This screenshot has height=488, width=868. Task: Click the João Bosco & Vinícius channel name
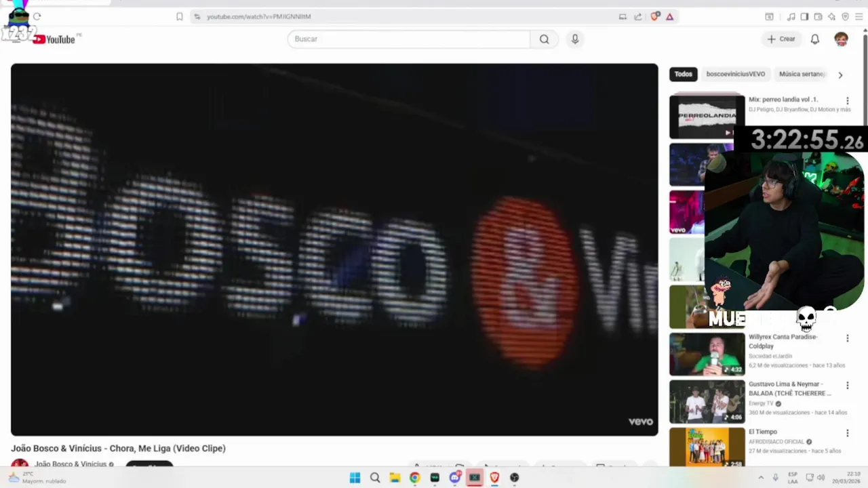71,464
